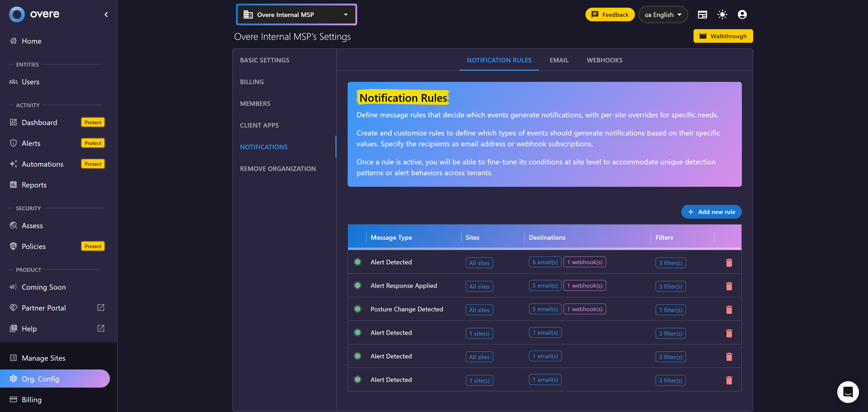Screen dimensions: 868x412
Task: View 6 email(s) for Alert Detected rule
Action: (x=545, y=262)
